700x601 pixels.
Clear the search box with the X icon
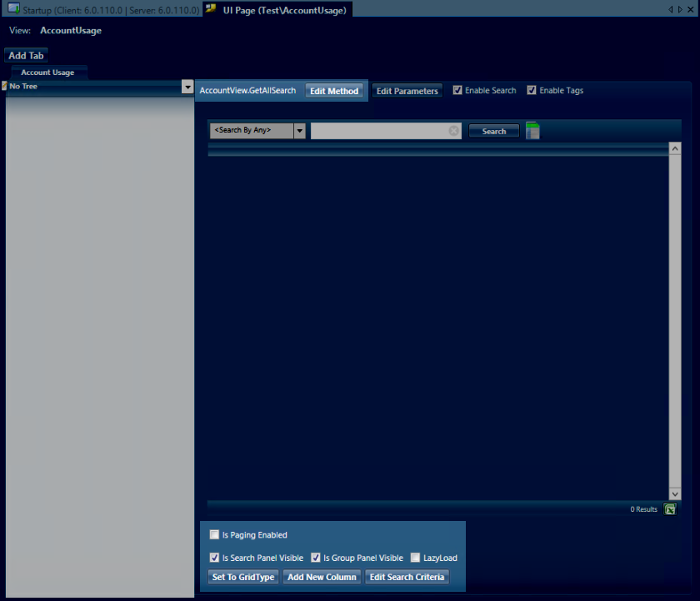coord(453,131)
